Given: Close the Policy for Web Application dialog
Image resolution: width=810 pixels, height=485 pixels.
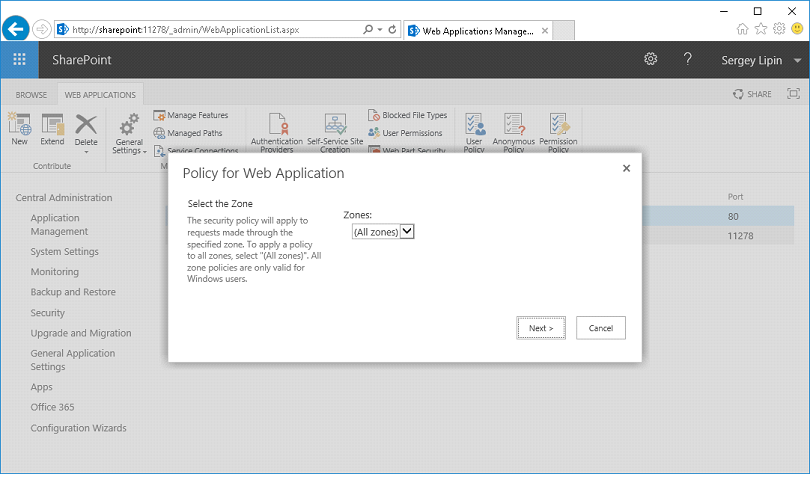Looking at the screenshot, I should point(627,168).
